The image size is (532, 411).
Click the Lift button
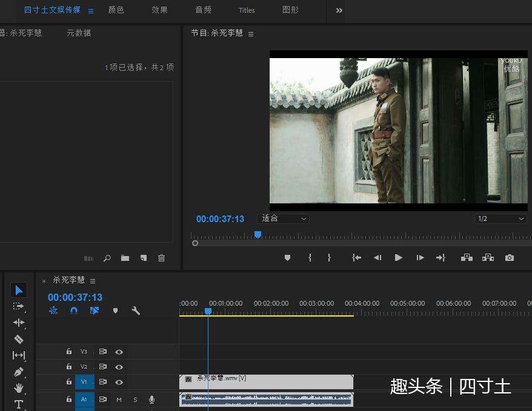[467, 257]
